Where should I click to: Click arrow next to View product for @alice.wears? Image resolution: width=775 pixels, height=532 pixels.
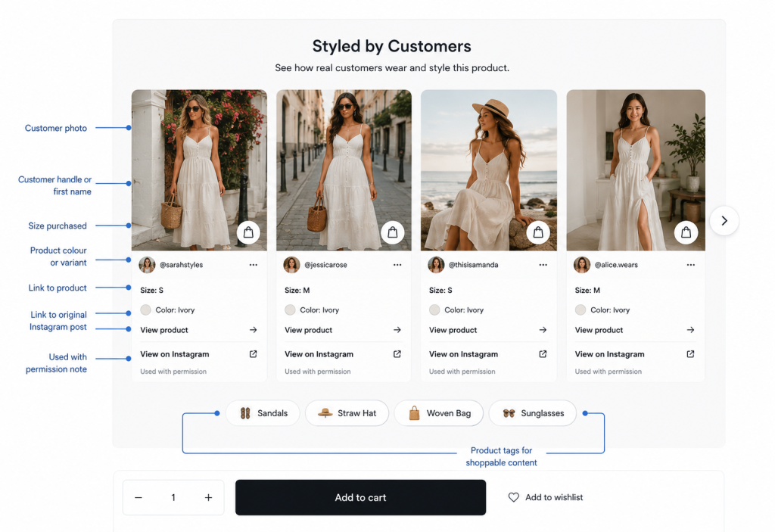tap(690, 330)
